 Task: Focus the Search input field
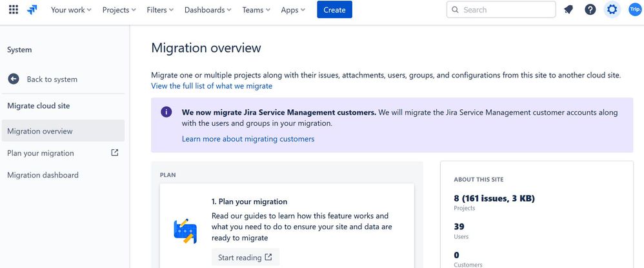[x=501, y=10]
